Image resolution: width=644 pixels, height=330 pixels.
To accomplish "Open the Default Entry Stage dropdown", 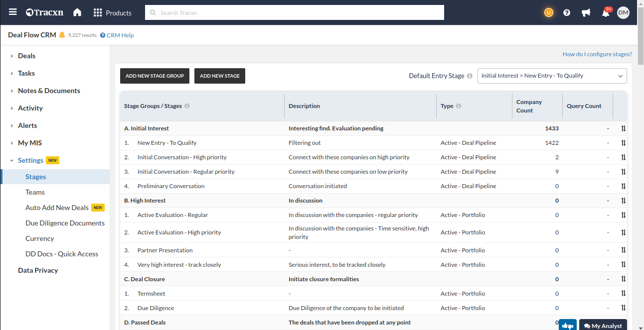I will pyautogui.click(x=552, y=76).
